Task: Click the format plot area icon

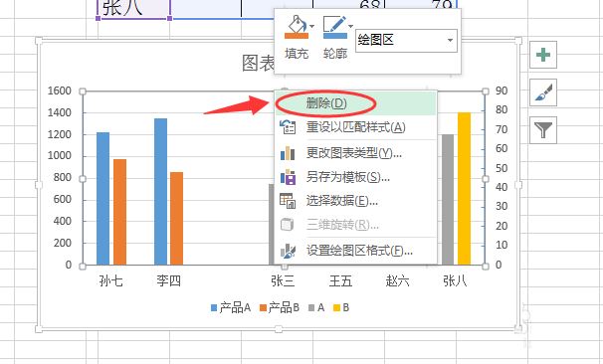Action: [288, 251]
